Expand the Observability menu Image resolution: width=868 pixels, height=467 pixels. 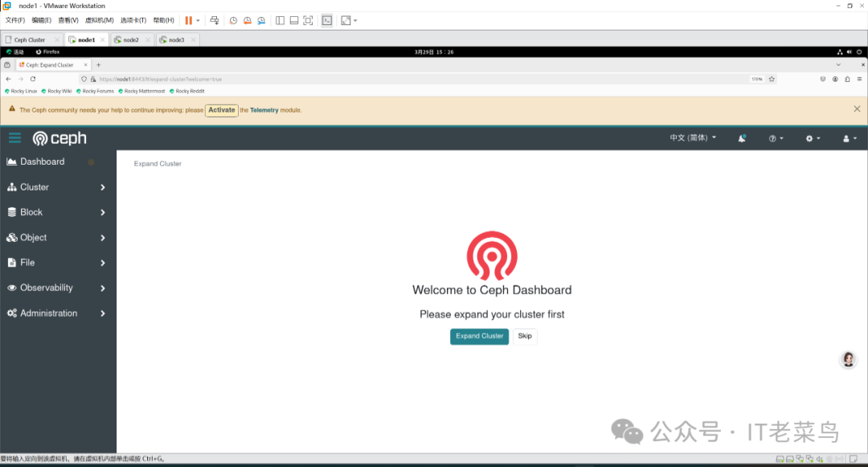coord(58,288)
